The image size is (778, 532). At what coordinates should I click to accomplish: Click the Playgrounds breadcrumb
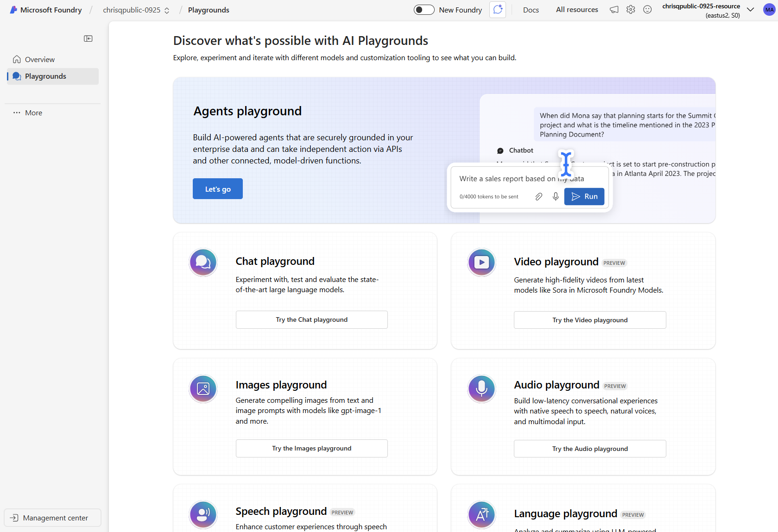pos(209,10)
